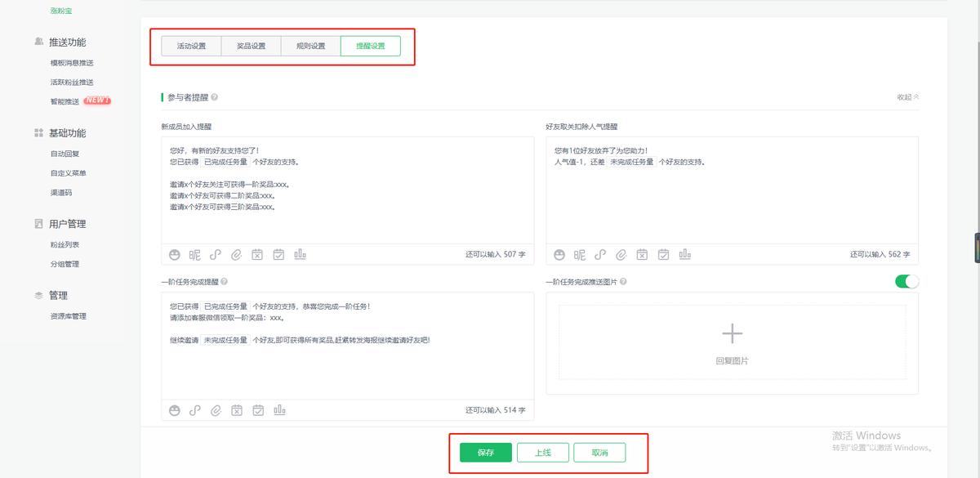The image size is (980, 478).
Task: Click the plus to upload a reply image
Action: (733, 333)
